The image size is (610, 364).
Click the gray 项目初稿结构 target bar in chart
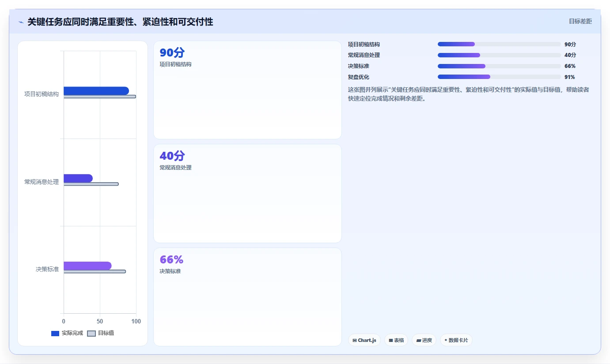pos(100,97)
